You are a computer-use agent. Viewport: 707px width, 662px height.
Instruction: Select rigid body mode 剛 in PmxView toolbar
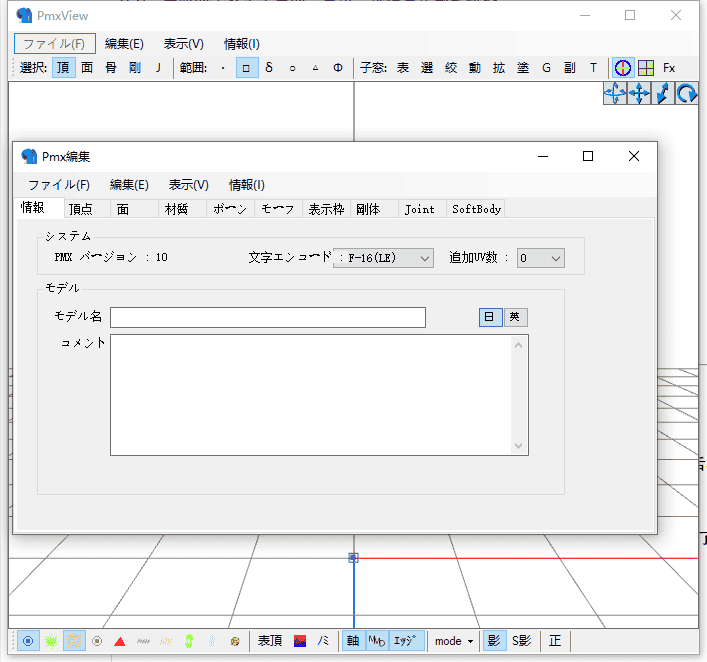click(x=135, y=68)
